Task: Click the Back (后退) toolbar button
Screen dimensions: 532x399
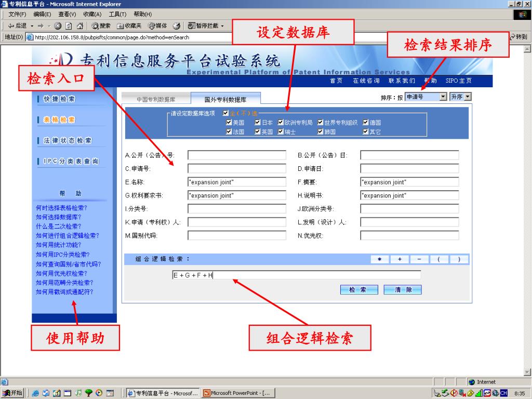Action: [x=17, y=26]
